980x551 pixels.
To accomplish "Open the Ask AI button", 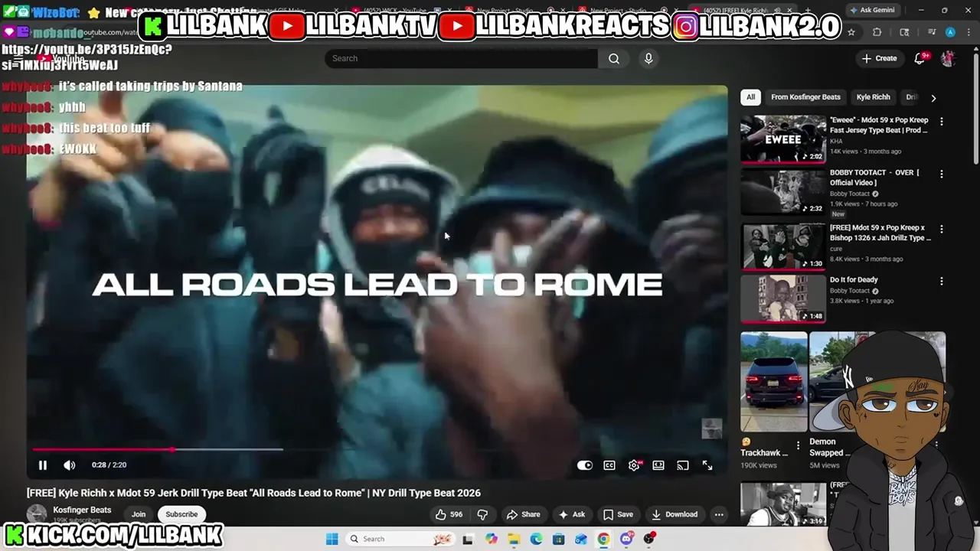I will tap(572, 514).
